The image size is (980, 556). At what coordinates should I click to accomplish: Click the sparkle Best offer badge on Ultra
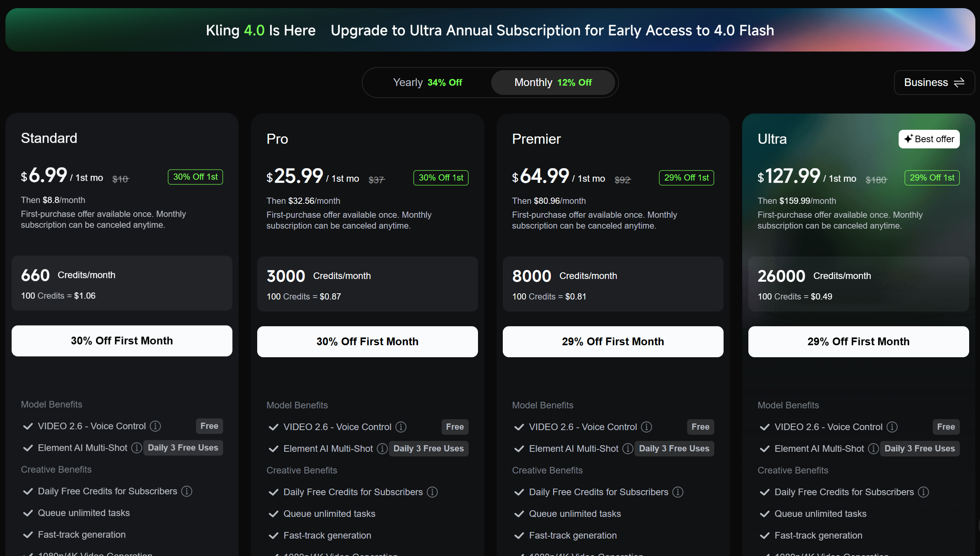pos(929,139)
